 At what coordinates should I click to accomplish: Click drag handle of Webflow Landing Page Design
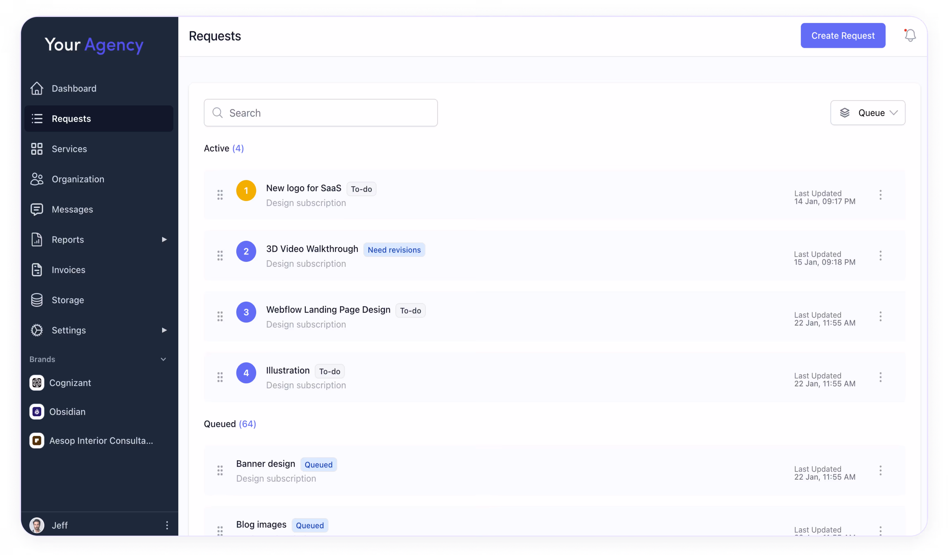click(x=220, y=316)
